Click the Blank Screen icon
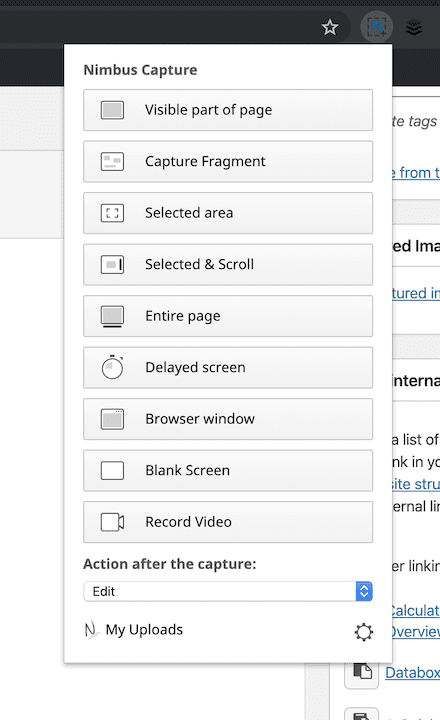The height and width of the screenshot is (720, 440). pyautogui.click(x=113, y=471)
